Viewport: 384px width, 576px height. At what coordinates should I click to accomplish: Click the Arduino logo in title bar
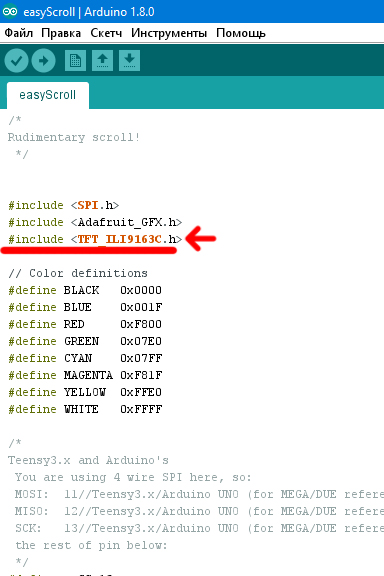click(x=10, y=11)
